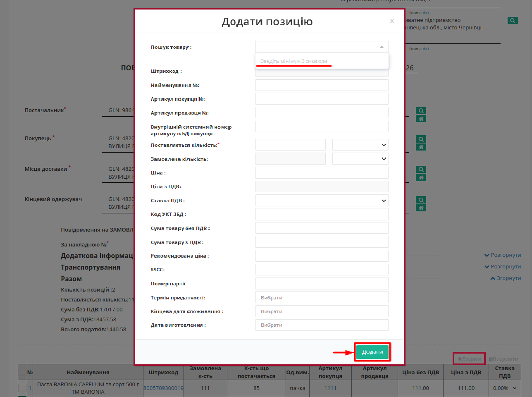
Task: Click the search icon for Кінцевий одержувач
Action: click(421, 200)
